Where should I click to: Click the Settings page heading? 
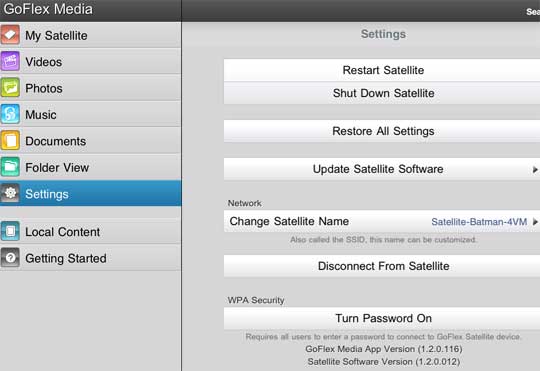(x=383, y=34)
